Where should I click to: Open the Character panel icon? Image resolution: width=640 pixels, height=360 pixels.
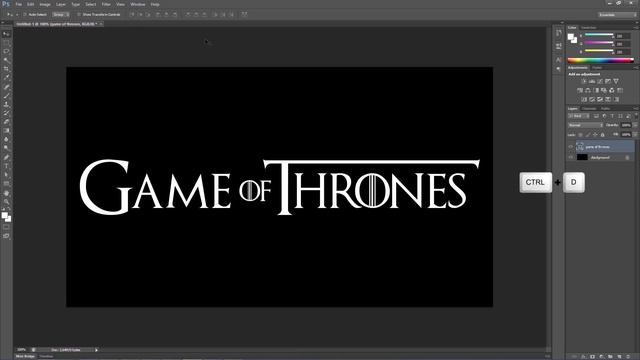(558, 60)
